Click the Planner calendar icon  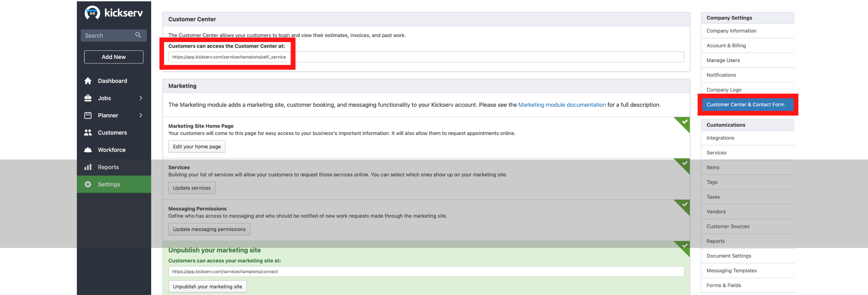[x=88, y=115]
